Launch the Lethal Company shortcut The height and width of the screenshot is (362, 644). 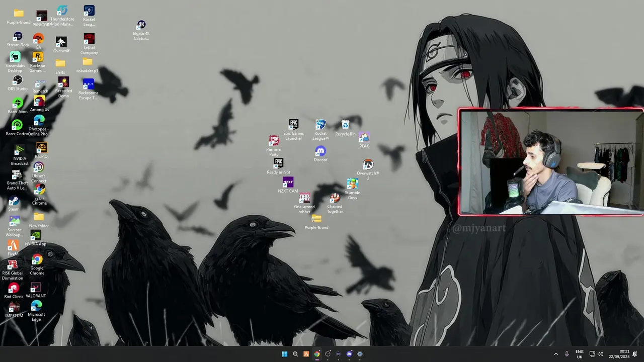click(89, 44)
